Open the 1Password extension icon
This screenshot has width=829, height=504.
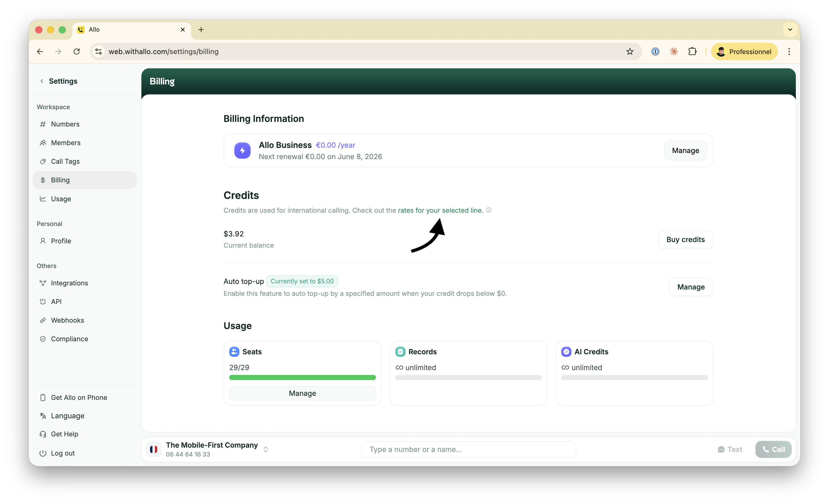pyautogui.click(x=655, y=52)
